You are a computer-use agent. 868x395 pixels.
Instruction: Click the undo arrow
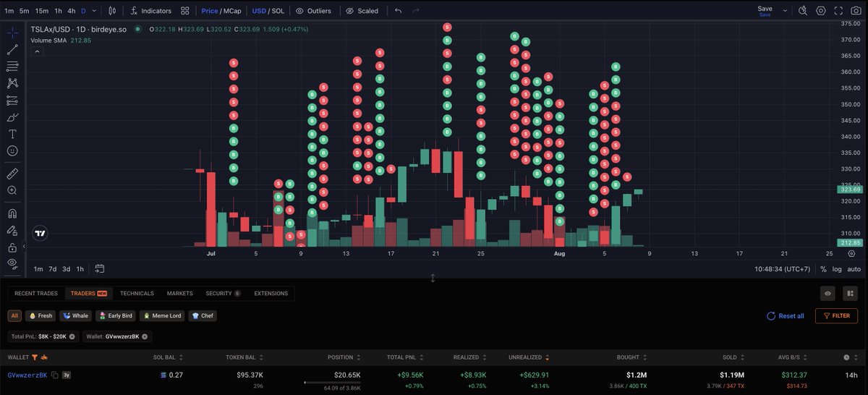pos(398,11)
